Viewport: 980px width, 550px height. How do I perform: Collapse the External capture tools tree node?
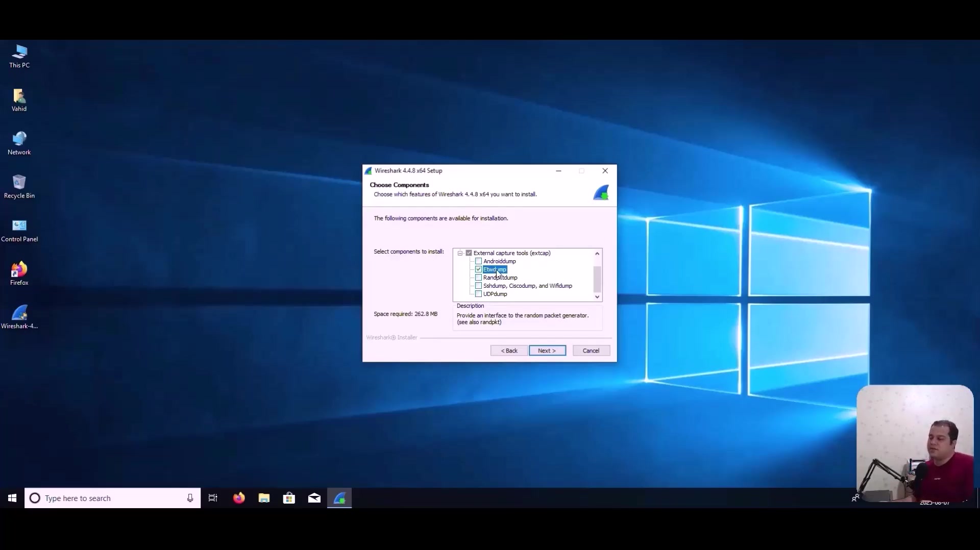[x=460, y=253]
